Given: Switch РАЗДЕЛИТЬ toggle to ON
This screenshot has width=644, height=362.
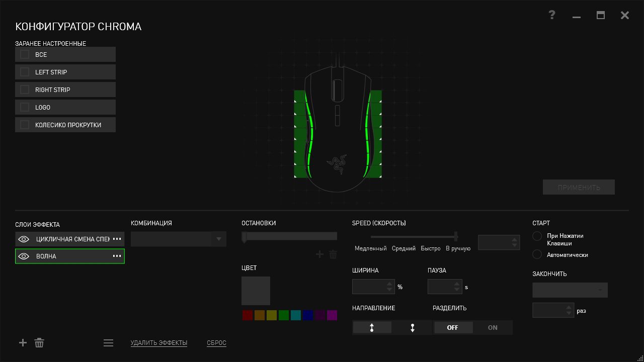Looking at the screenshot, I should (493, 328).
